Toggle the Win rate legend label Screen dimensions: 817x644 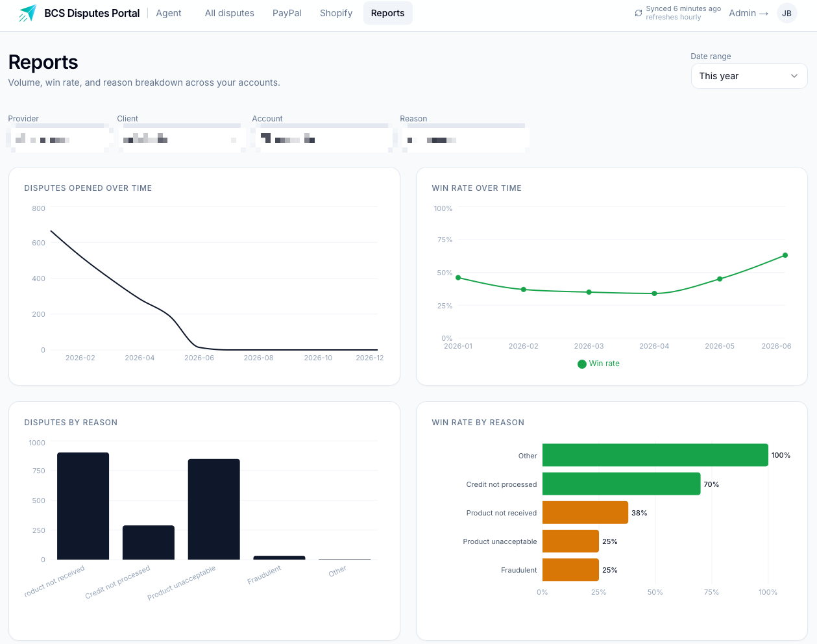[604, 364]
